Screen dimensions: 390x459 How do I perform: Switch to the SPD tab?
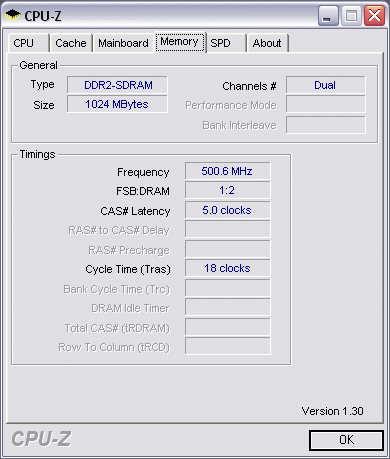pos(226,43)
